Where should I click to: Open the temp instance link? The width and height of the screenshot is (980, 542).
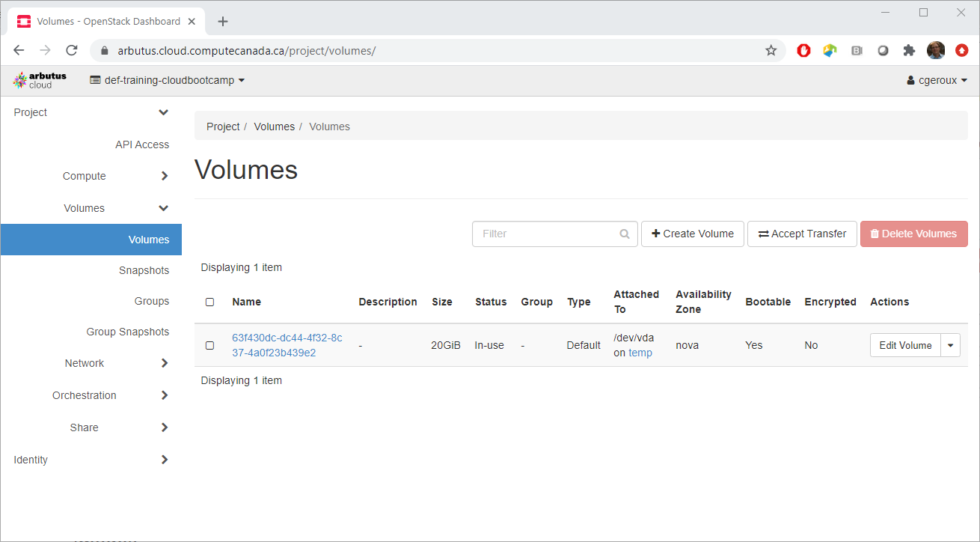click(640, 353)
